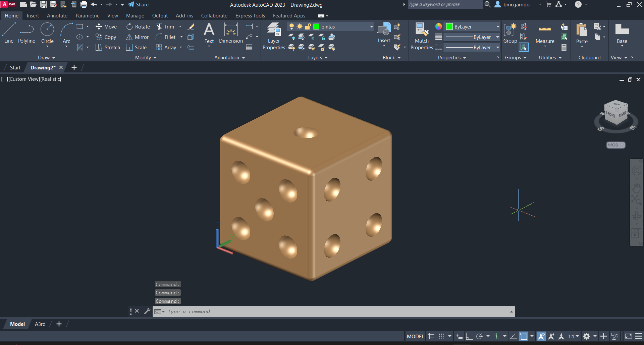Image resolution: width=644 pixels, height=345 pixels.
Task: Paste from the clipboard
Action: click(x=582, y=33)
